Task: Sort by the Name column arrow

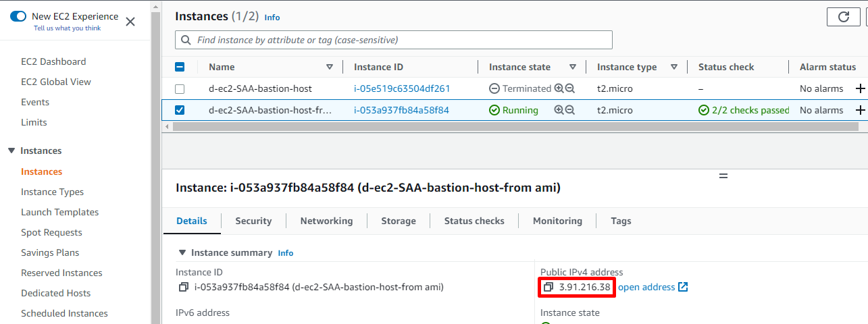Action: coord(330,67)
